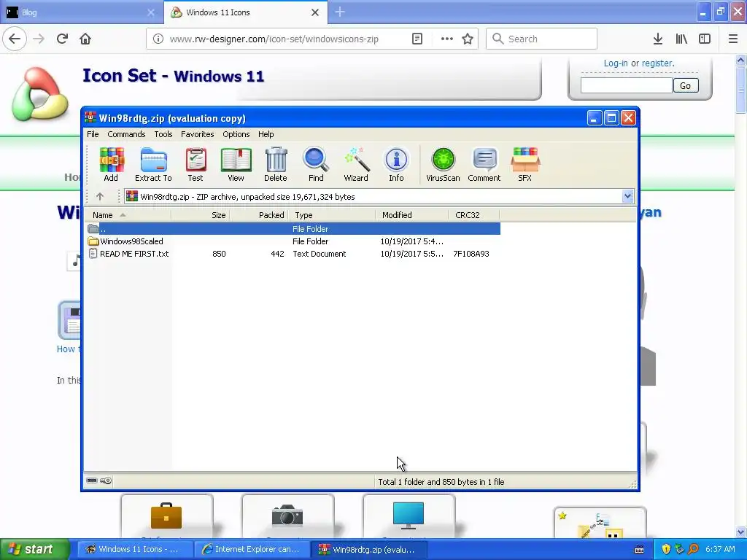747x560 pixels.
Task: Click the Firefox Search field
Action: point(541,39)
